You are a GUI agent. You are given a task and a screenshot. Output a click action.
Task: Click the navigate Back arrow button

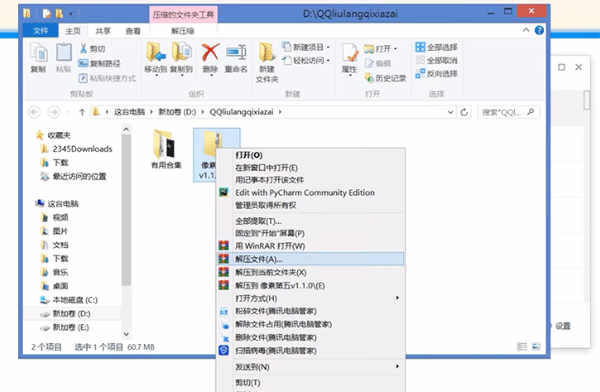[34, 112]
